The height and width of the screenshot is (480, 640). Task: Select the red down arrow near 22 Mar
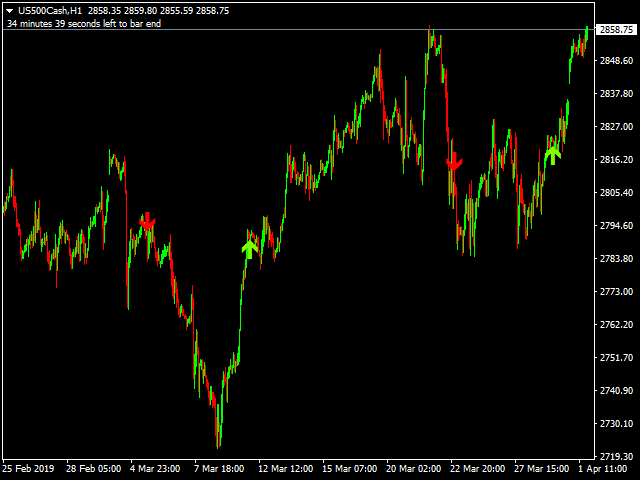453,161
